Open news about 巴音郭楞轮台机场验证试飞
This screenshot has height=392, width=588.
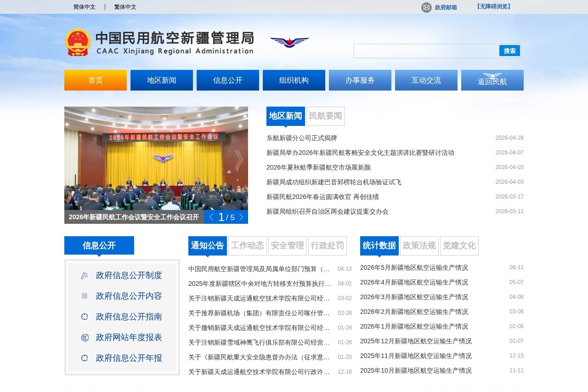[x=334, y=182]
